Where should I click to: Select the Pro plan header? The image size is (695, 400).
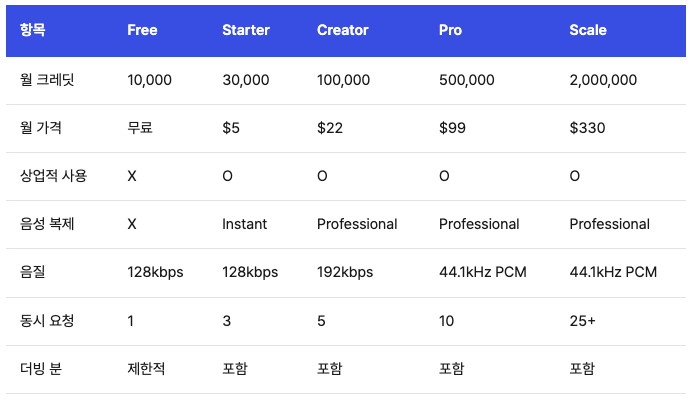click(x=450, y=30)
